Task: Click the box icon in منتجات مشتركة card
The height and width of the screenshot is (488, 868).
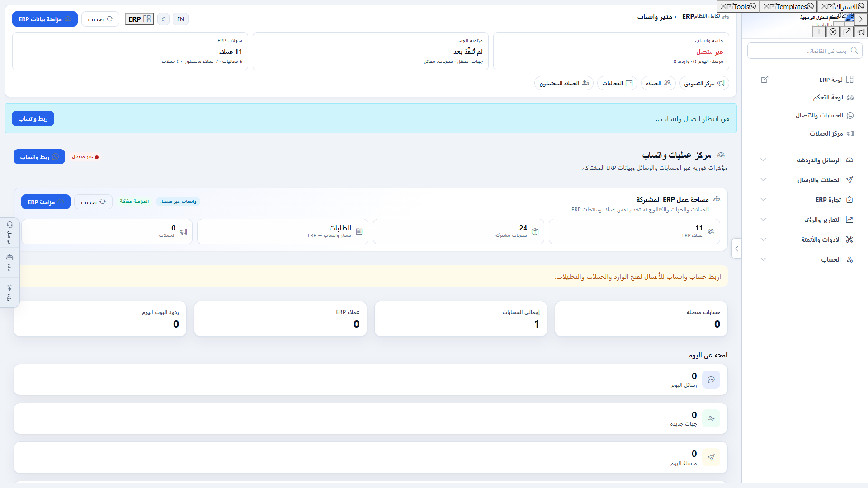Action: tap(535, 231)
